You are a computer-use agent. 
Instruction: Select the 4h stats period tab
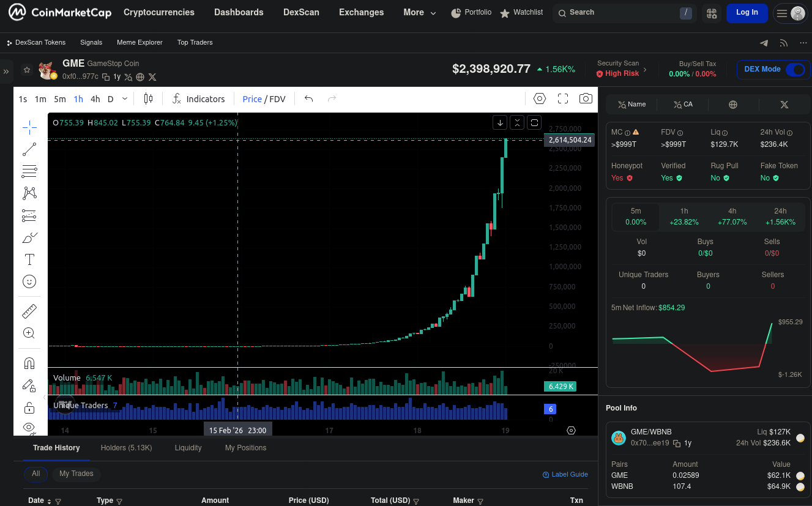click(732, 217)
